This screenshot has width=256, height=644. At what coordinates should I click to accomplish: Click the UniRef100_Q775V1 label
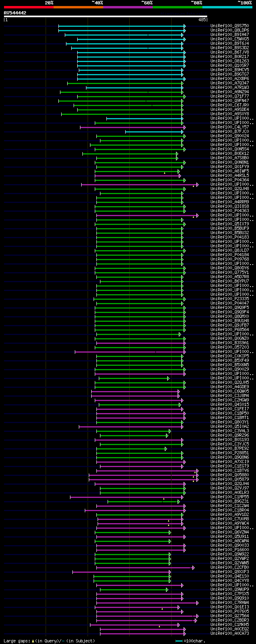click(230, 273)
